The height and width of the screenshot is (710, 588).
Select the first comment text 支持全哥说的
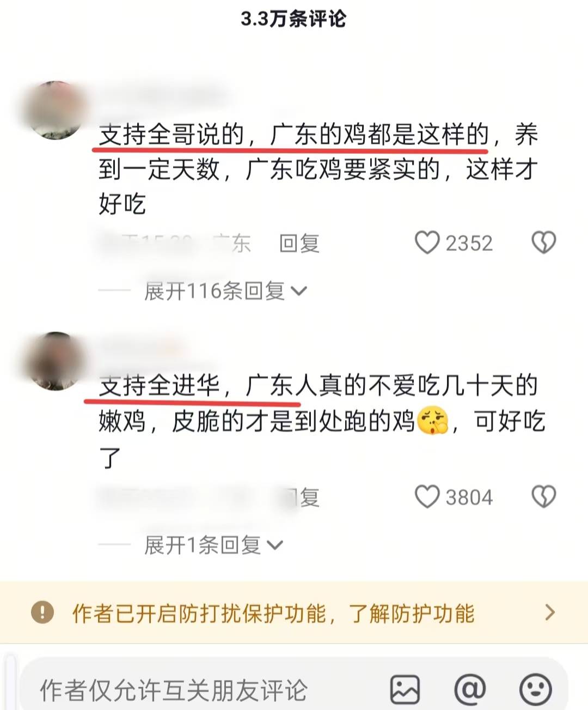point(172,135)
